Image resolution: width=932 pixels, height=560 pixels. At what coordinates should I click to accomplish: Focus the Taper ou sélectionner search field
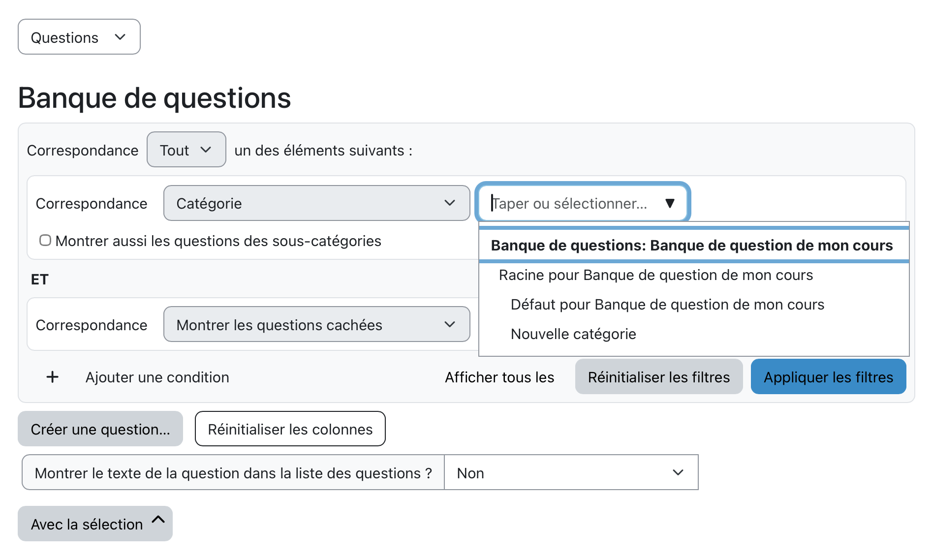[571, 203]
